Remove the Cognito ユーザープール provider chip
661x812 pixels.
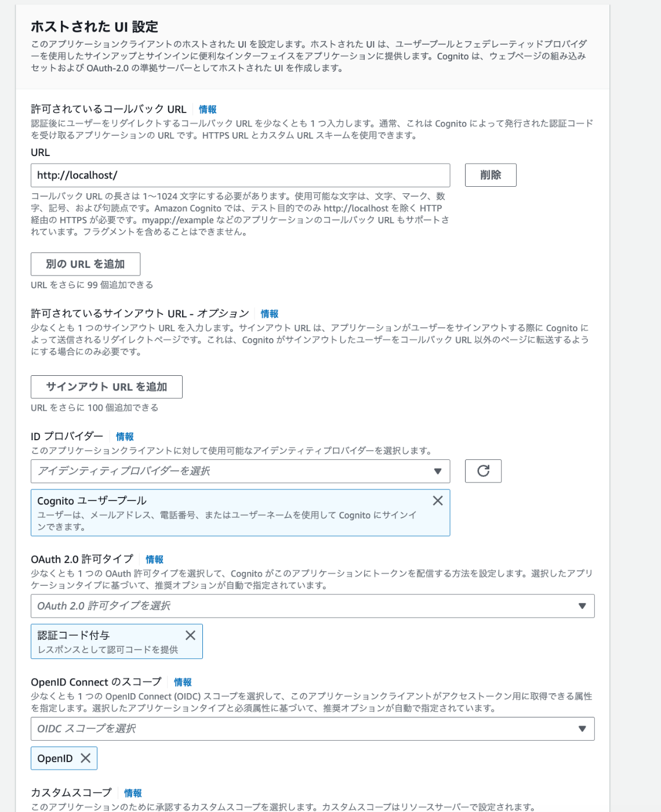pyautogui.click(x=438, y=501)
